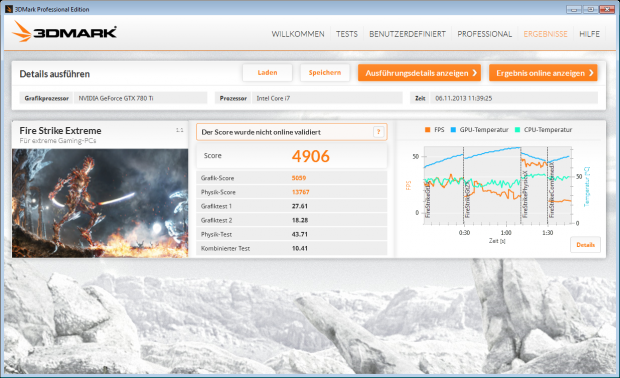The height and width of the screenshot is (378, 620).
Task: Click the 1:1 indicator beside Fire Strike
Action: click(180, 130)
